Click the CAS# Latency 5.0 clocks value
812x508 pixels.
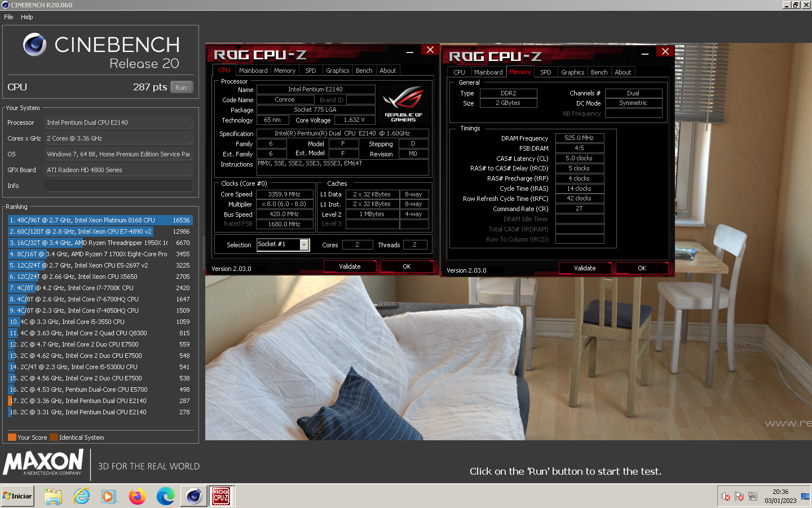click(x=579, y=158)
